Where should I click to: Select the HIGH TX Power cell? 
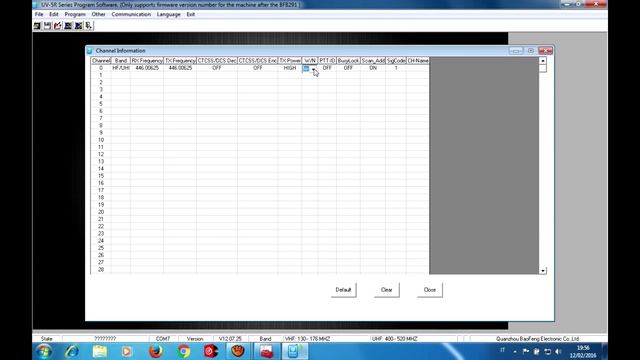[x=290, y=68]
